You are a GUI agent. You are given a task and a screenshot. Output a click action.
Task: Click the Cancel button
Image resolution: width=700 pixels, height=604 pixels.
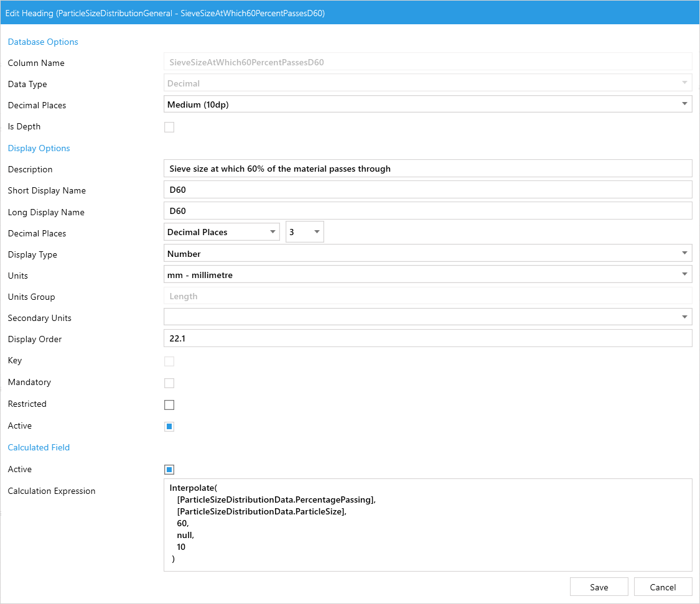point(663,587)
